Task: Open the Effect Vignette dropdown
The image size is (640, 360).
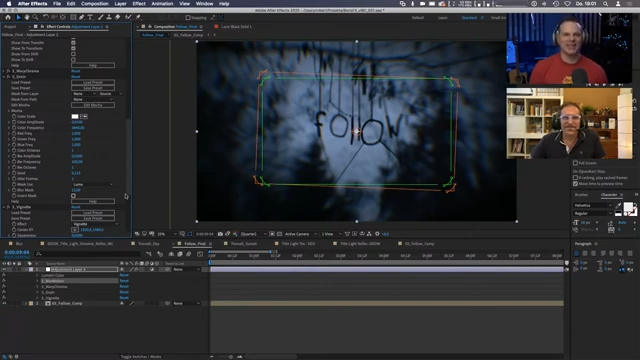Action: [x=95, y=224]
